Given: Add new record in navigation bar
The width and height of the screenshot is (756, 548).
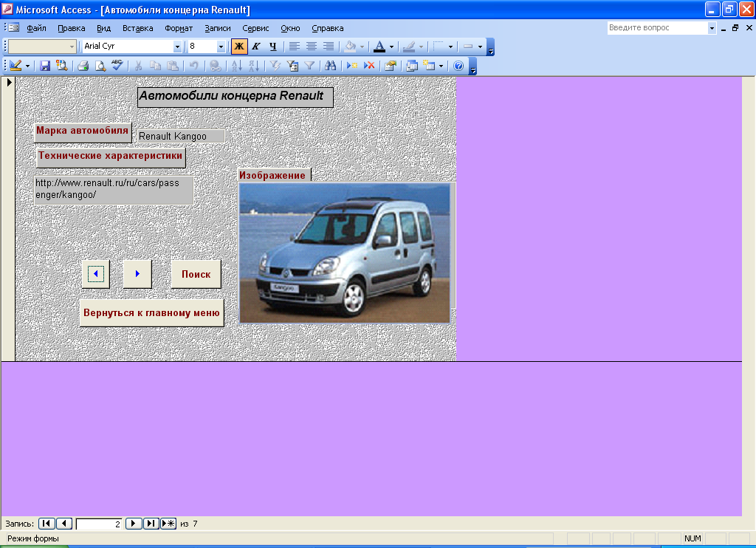Looking at the screenshot, I should tap(168, 524).
